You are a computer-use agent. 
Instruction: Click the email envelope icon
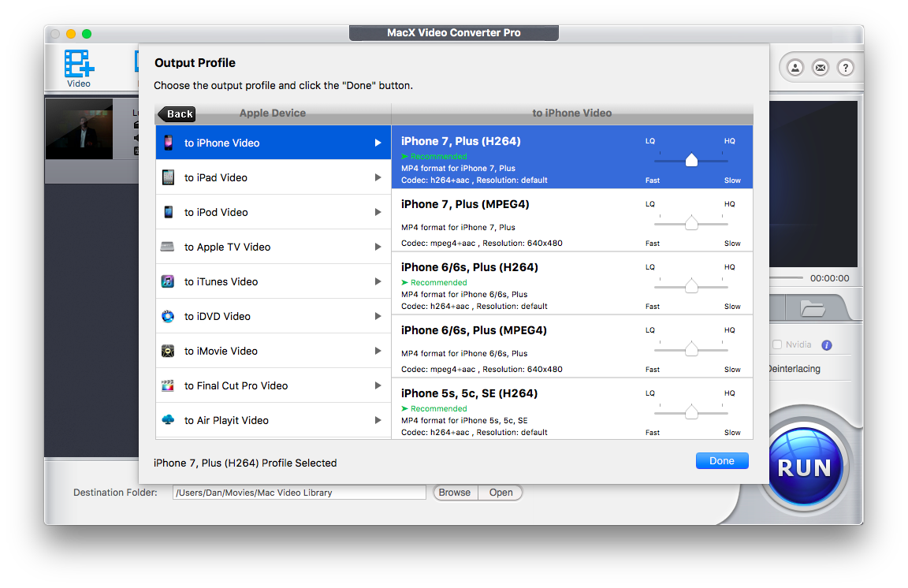tap(821, 68)
